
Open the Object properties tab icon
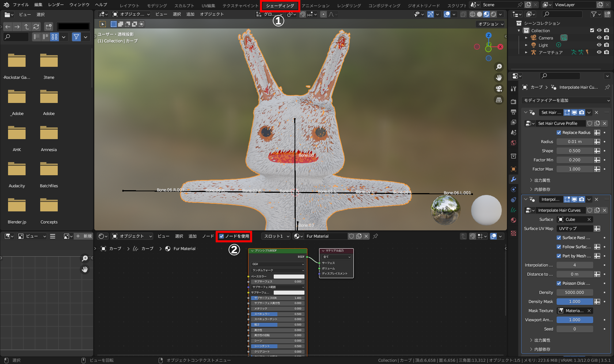point(513,169)
